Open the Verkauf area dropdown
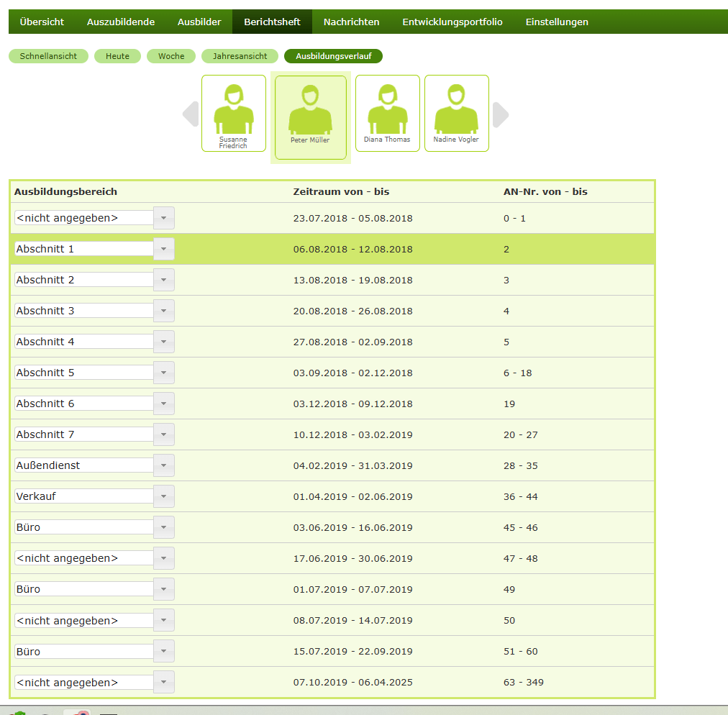The image size is (728, 715). tap(164, 496)
